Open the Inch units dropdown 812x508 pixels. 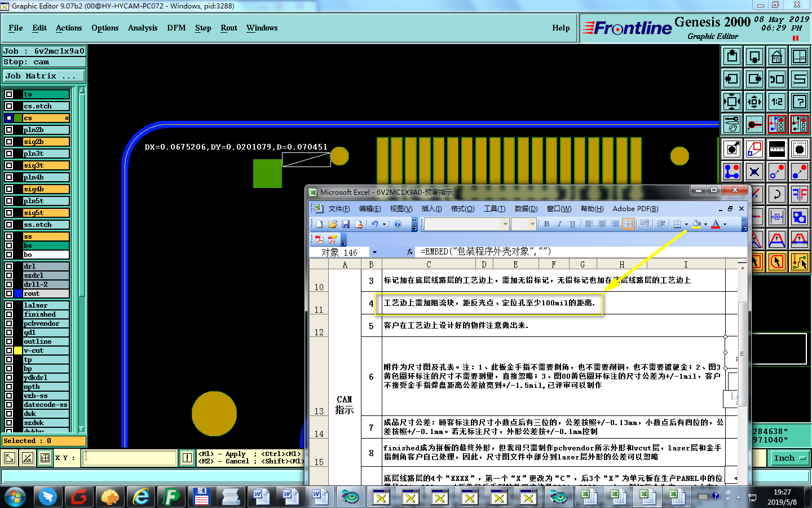coord(790,458)
